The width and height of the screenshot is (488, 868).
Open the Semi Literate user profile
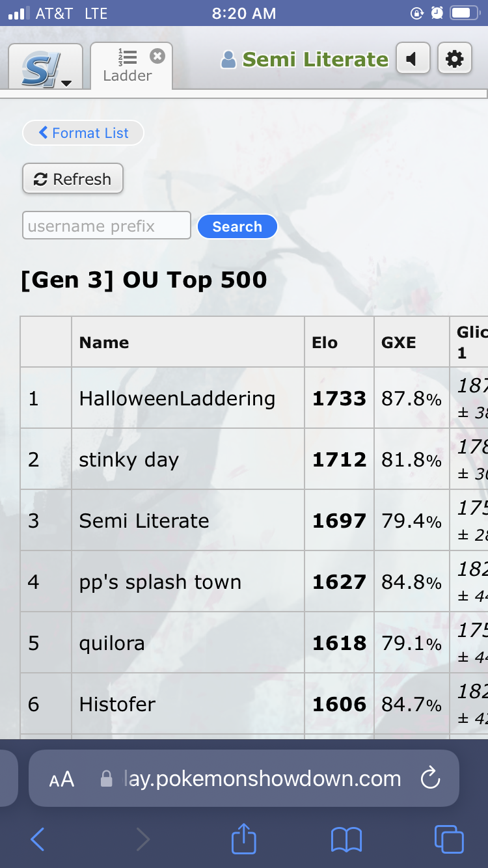(x=305, y=60)
